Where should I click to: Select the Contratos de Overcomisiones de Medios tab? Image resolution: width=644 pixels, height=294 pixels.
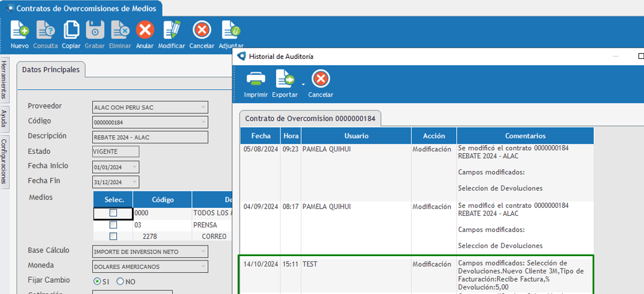click(x=81, y=9)
